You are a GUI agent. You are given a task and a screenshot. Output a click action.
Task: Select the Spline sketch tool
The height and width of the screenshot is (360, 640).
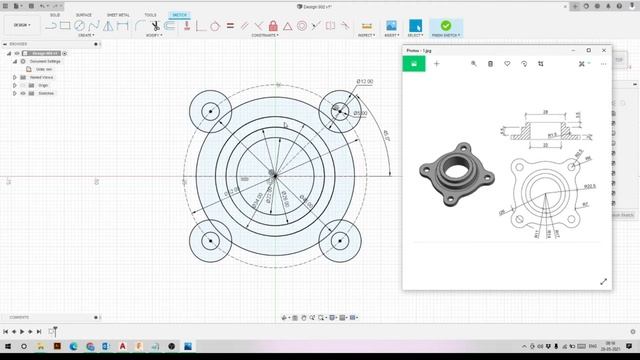pyautogui.click(x=93, y=26)
